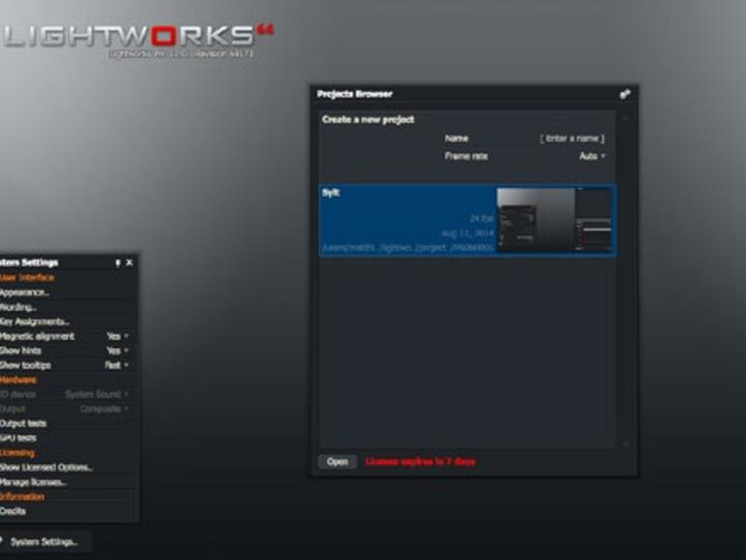
Task: Select Show Licensed Options entry
Action: 47,468
